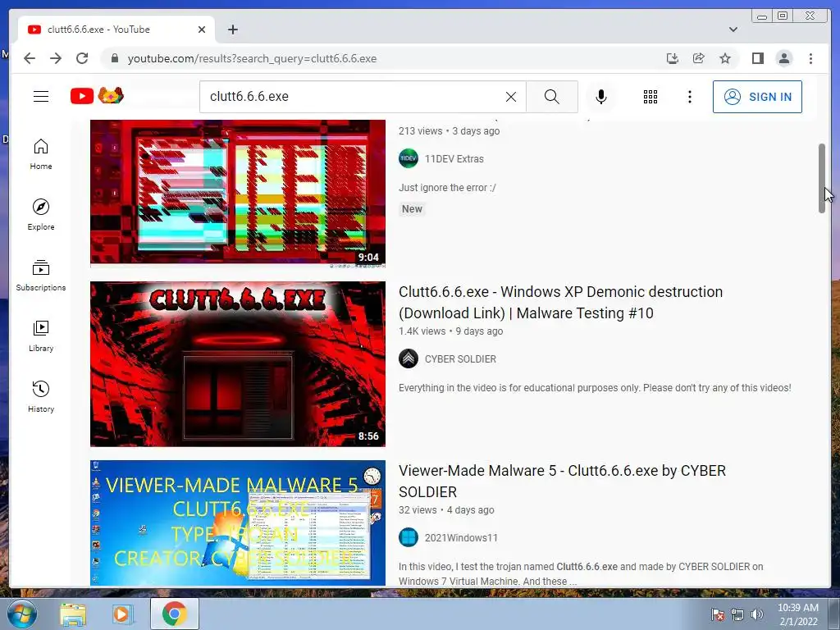Bookmark this page with the star

pos(725,58)
